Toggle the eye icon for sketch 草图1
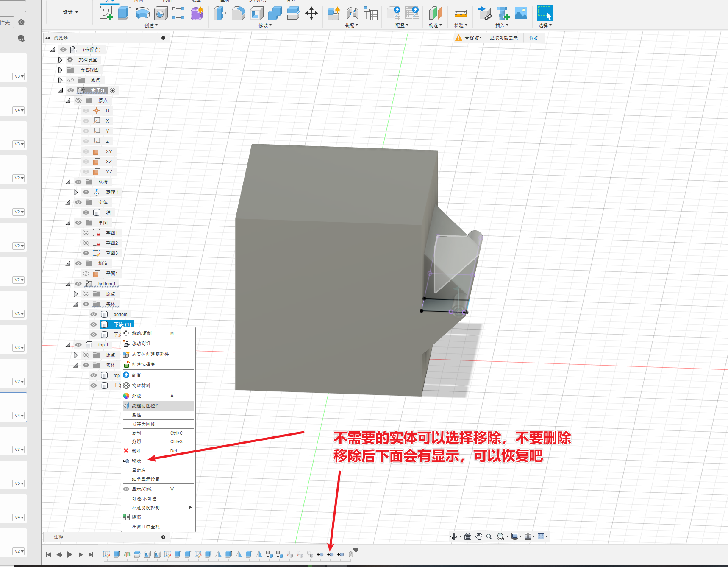This screenshot has height=567, width=728. [x=86, y=233]
